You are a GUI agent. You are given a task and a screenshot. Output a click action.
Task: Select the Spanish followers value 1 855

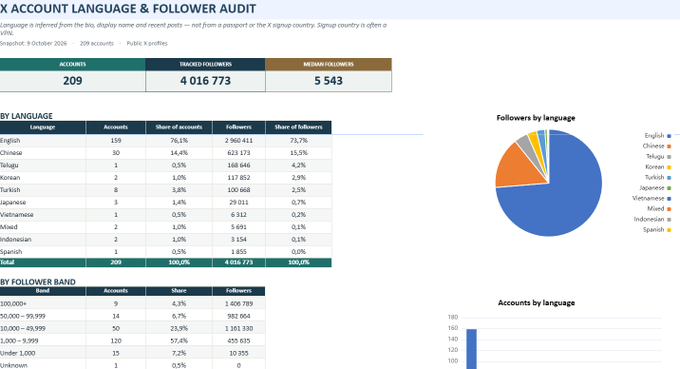(x=239, y=251)
